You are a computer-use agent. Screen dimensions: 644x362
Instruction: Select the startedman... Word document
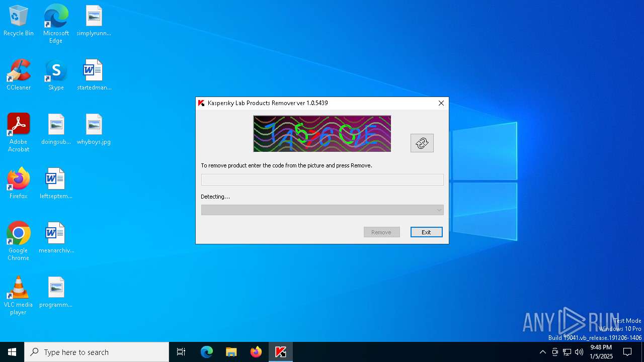[94, 75]
